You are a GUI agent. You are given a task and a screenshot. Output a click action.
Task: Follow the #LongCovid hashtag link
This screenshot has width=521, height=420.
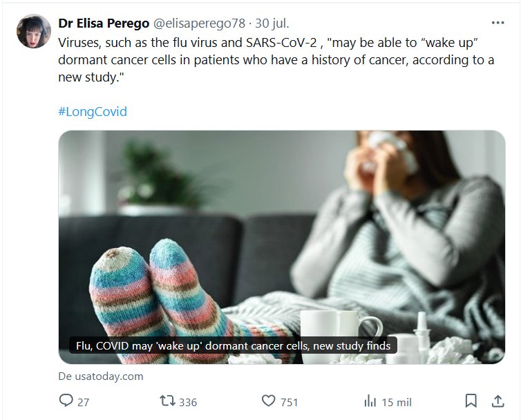tap(93, 111)
